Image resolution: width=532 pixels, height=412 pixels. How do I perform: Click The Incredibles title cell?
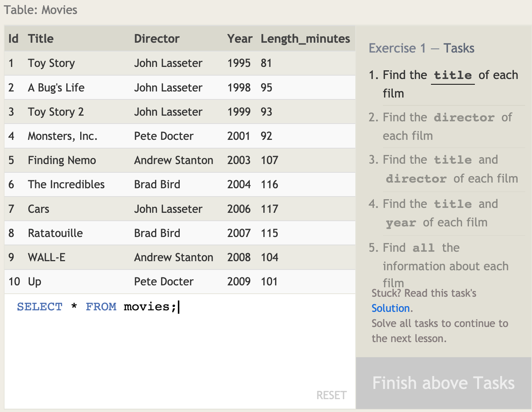tap(66, 184)
